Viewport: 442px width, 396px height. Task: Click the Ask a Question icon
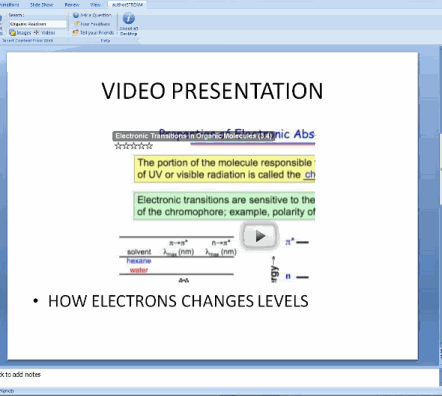[76, 15]
